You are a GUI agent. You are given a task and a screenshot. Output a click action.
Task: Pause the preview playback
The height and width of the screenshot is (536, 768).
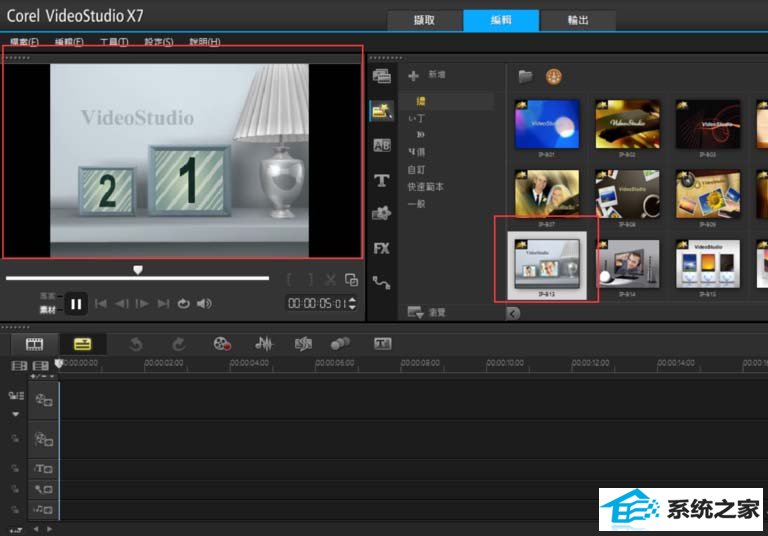coord(76,304)
